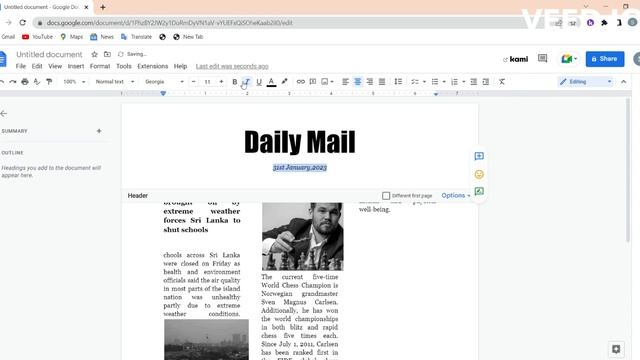Image resolution: width=640 pixels, height=360 pixels.
Task: Click the Move to folder icon
Action: 107,54
